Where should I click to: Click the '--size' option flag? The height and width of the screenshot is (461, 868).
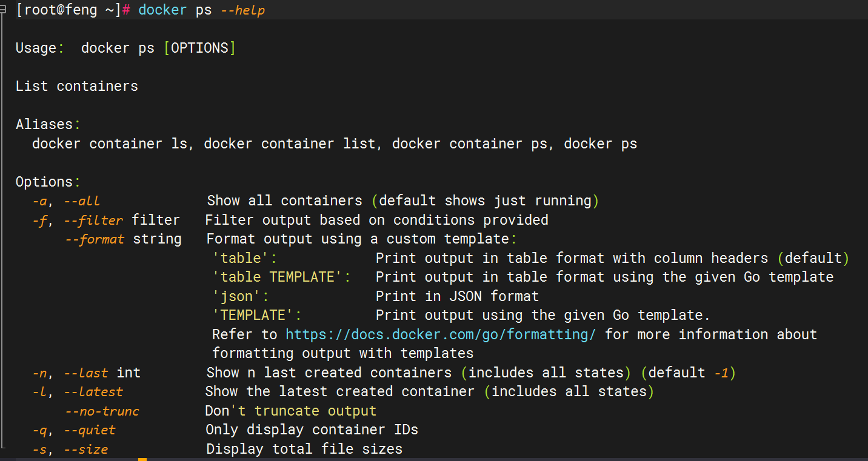tap(86, 449)
